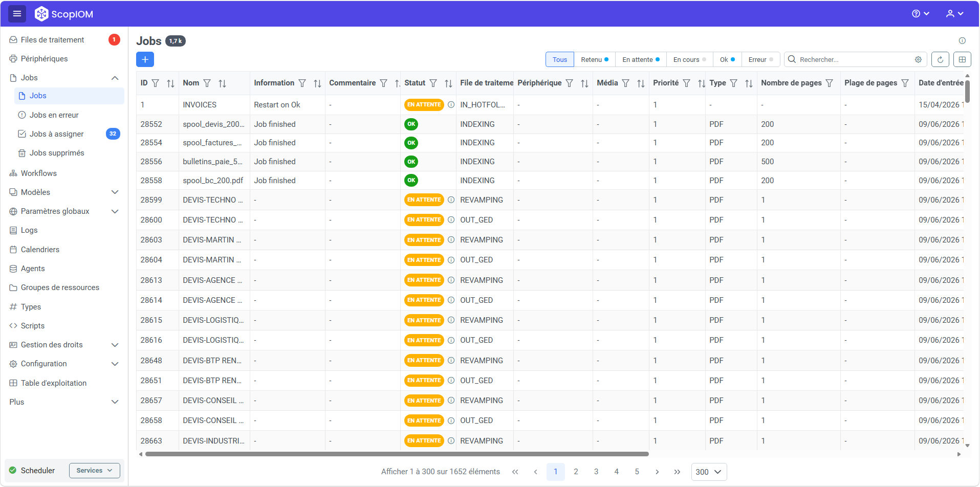Open the Services dropdown

click(x=94, y=471)
